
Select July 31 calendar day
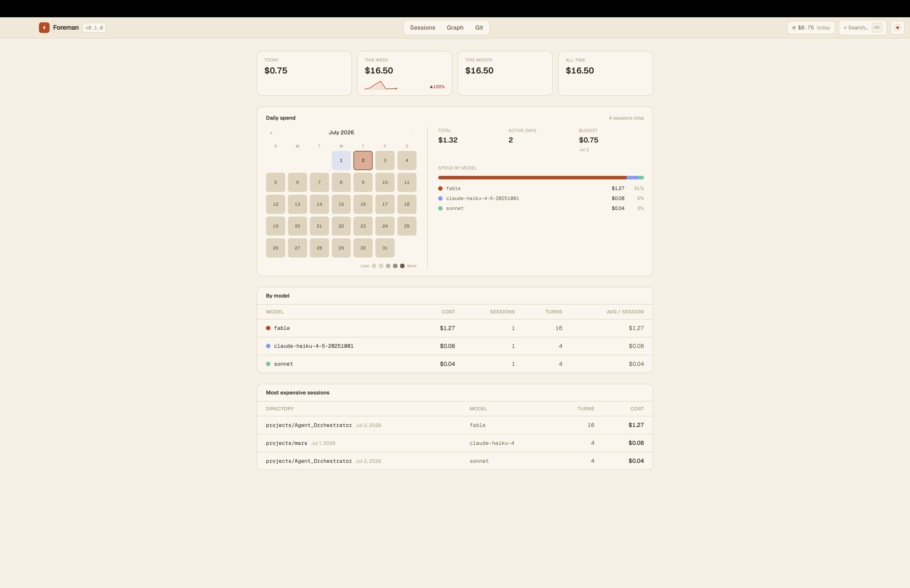tap(385, 248)
